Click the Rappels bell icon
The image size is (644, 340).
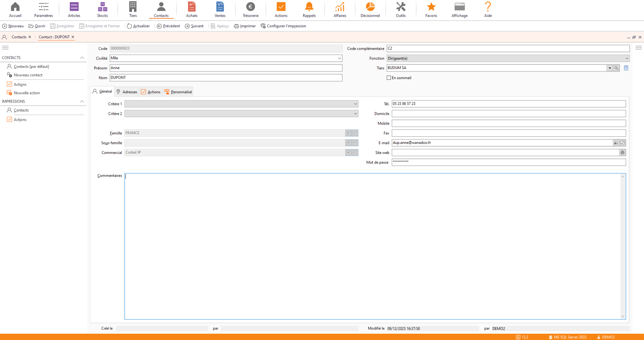(309, 9)
